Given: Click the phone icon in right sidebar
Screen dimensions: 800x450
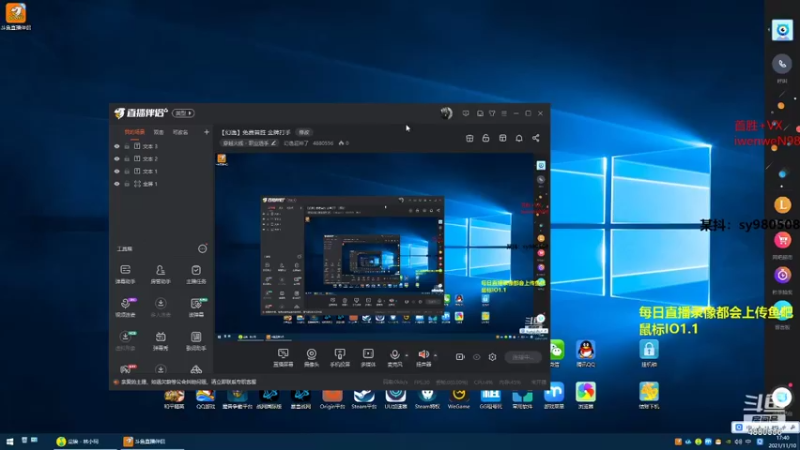Looking at the screenshot, I should pos(782,64).
